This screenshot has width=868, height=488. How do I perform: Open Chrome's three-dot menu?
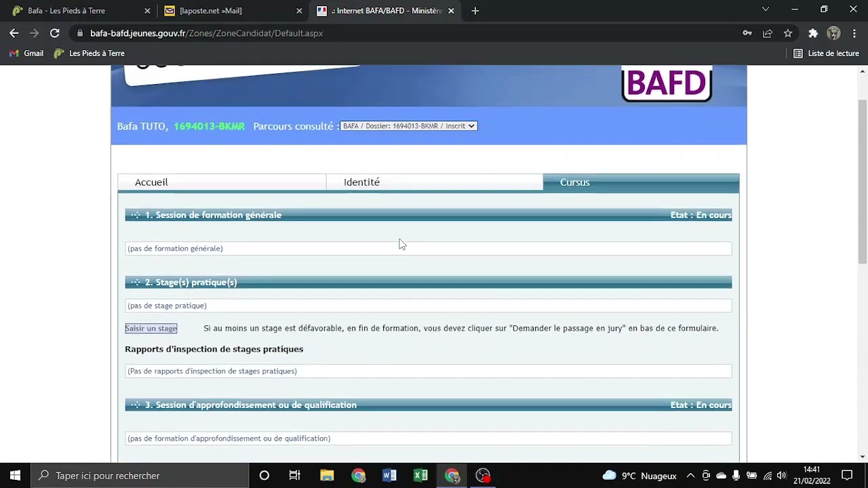pyautogui.click(x=854, y=33)
